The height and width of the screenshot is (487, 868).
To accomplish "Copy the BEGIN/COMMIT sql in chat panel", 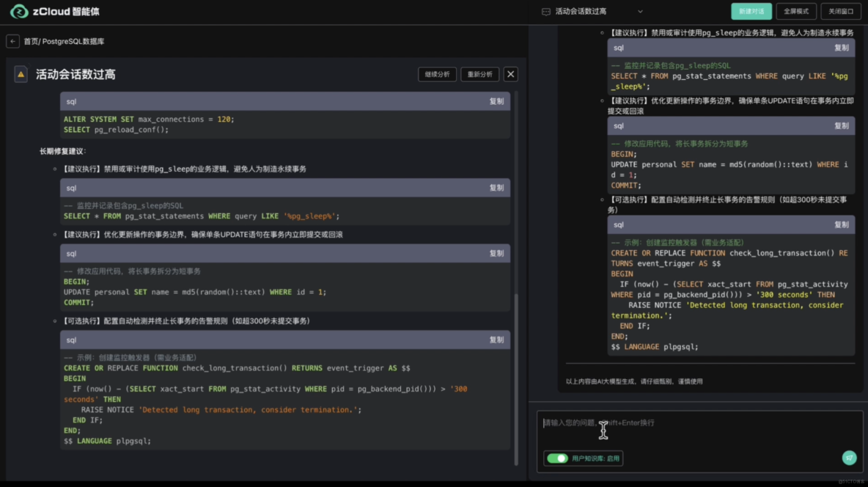I will tap(841, 125).
